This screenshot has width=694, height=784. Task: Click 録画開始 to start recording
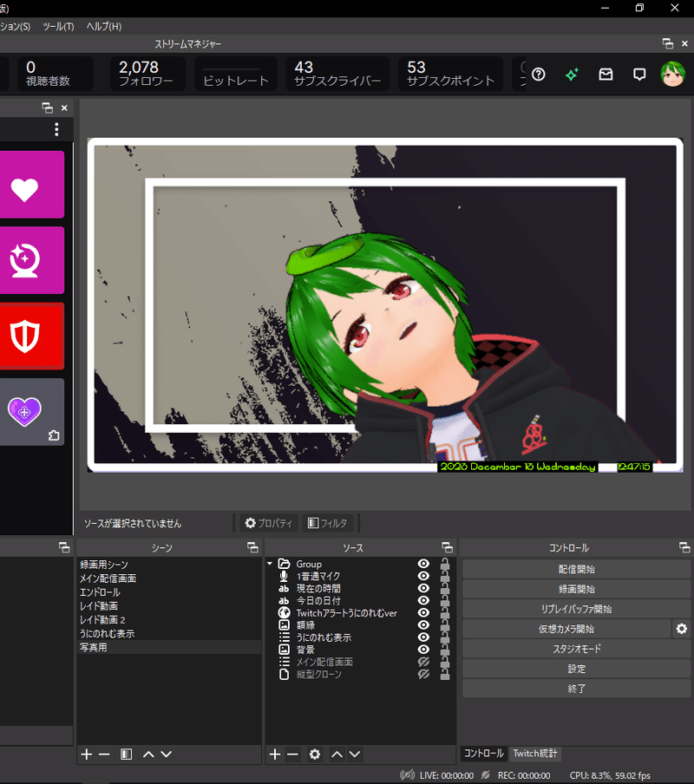coord(576,589)
